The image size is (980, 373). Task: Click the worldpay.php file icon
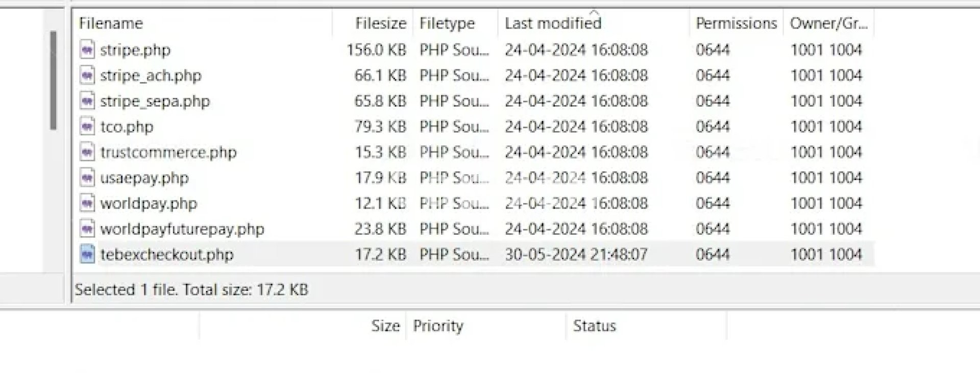tap(87, 203)
